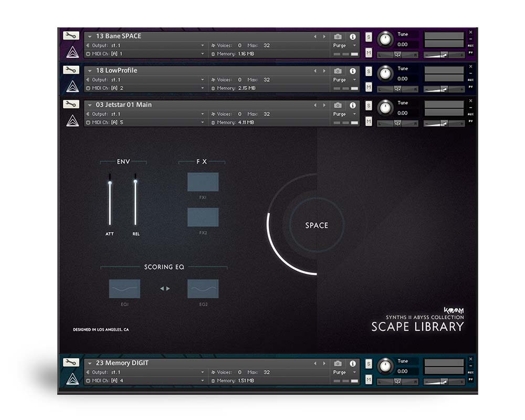Click snapshot camera icon for 18 LowProfile

(x=338, y=71)
